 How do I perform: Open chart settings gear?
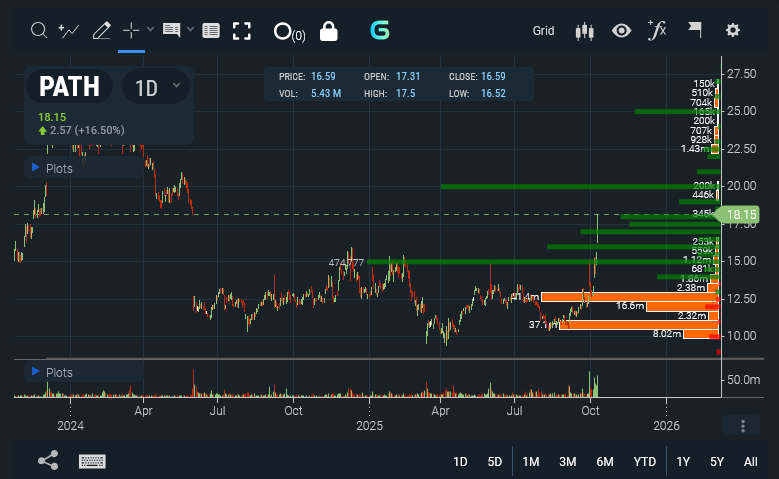(x=733, y=30)
